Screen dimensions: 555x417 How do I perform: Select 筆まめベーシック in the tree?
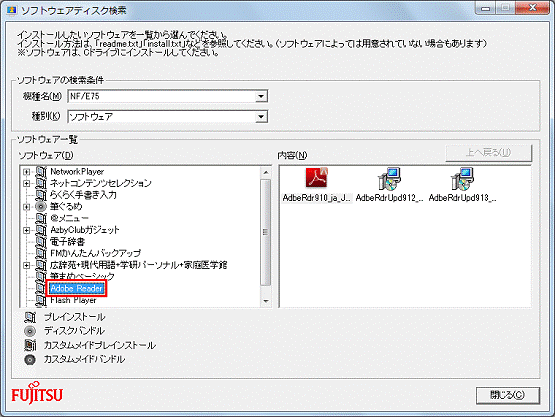pos(82,276)
